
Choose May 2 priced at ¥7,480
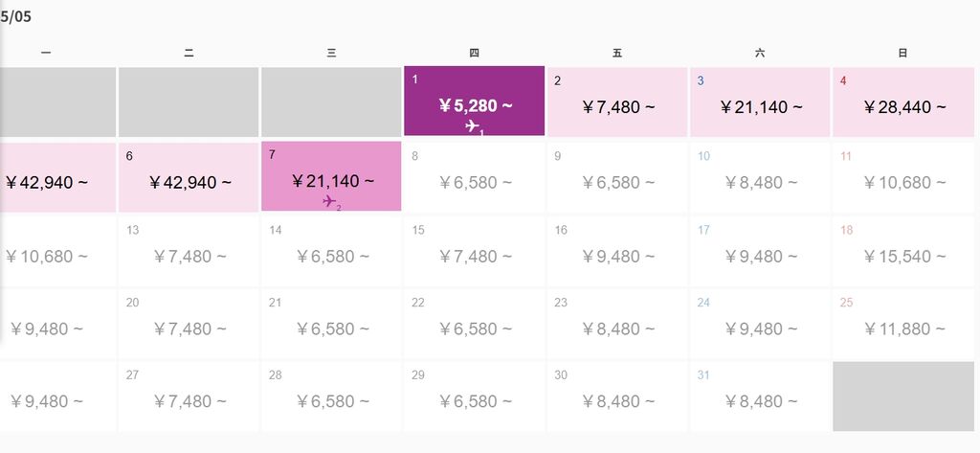[617, 102]
